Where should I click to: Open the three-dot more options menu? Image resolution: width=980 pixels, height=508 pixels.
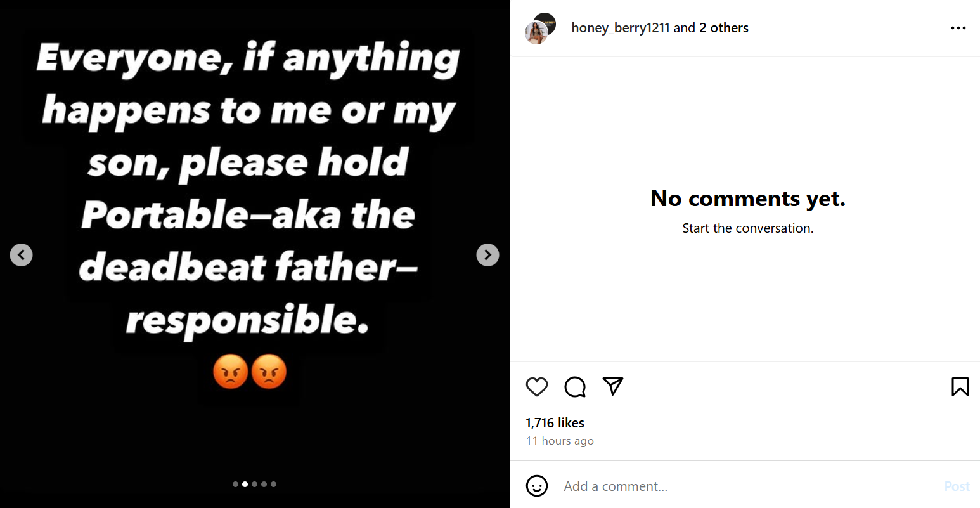pos(958,28)
